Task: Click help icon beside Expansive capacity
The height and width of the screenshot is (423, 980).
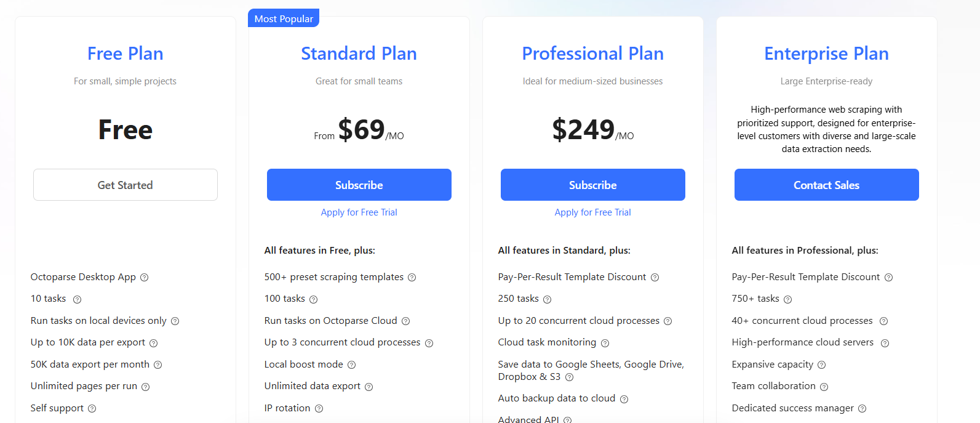Action: click(821, 365)
